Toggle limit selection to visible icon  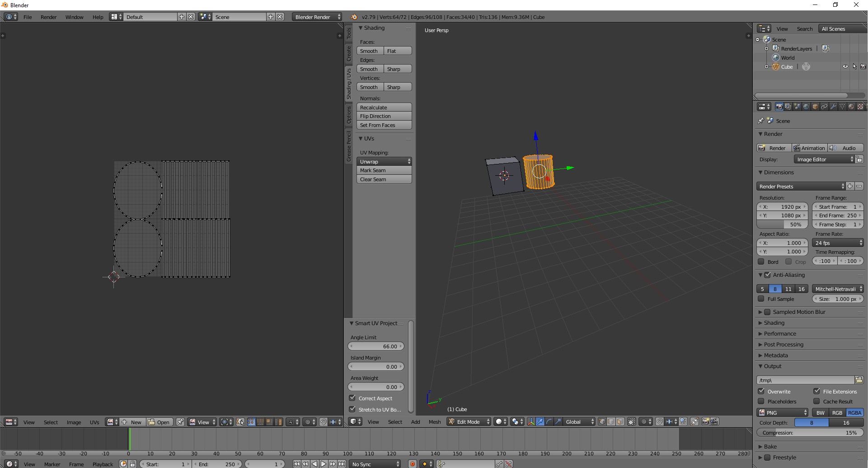pyautogui.click(x=632, y=421)
